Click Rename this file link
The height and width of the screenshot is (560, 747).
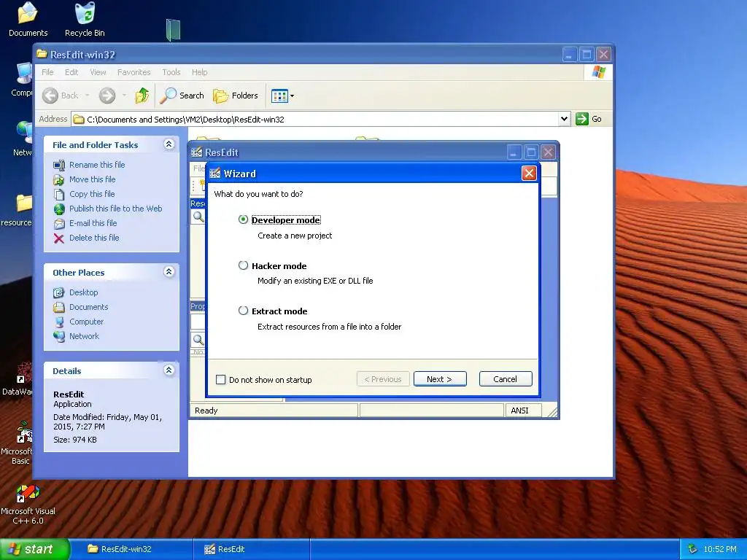point(97,165)
